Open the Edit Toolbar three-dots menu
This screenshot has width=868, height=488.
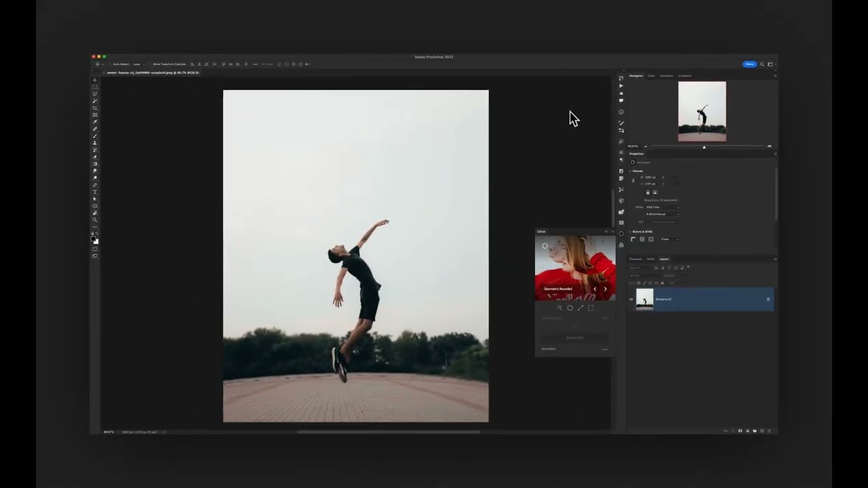point(94,227)
